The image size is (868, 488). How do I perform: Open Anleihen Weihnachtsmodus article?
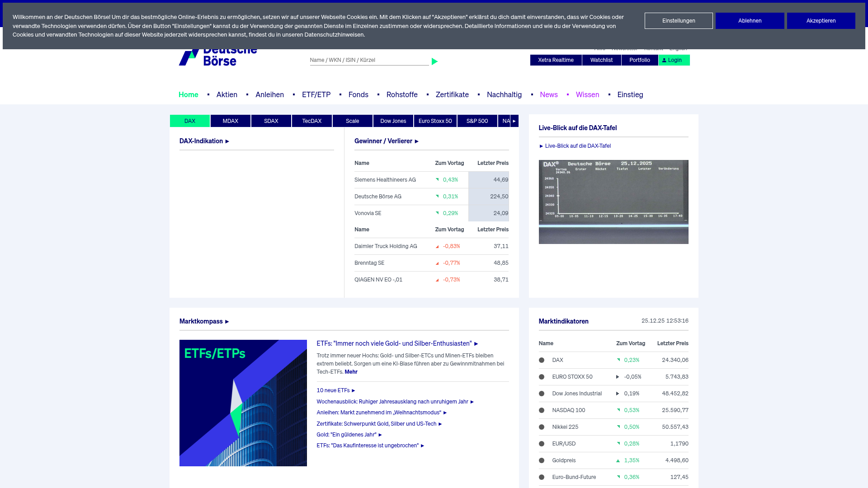[x=382, y=413]
